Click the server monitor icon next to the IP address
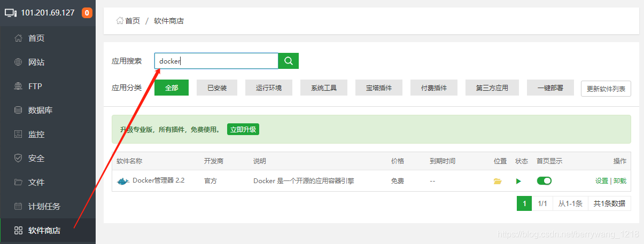 pos(11,12)
